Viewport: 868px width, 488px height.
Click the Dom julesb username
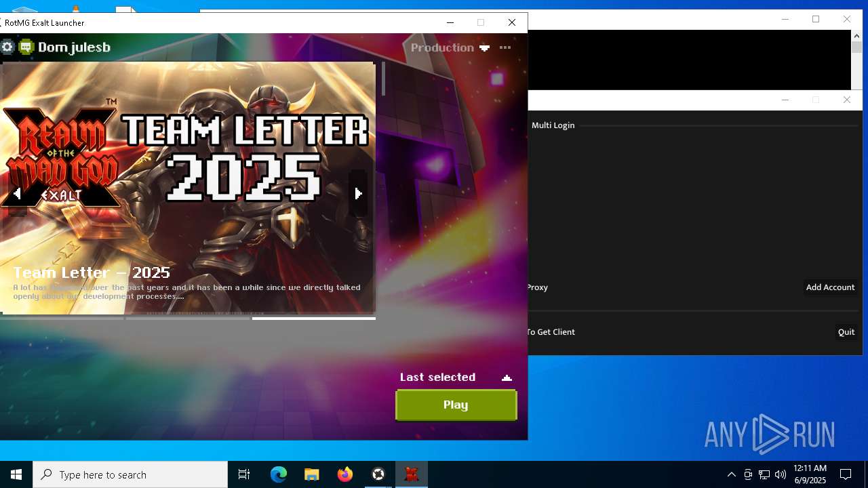click(74, 47)
